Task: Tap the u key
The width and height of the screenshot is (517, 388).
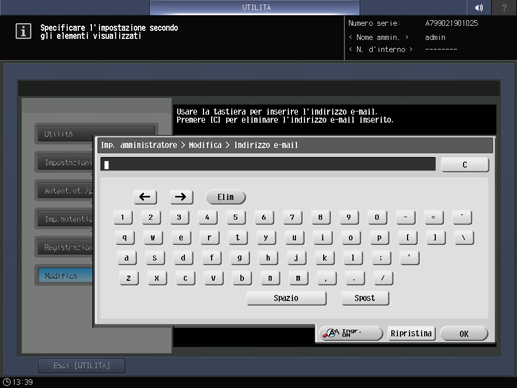Action: [x=294, y=238]
